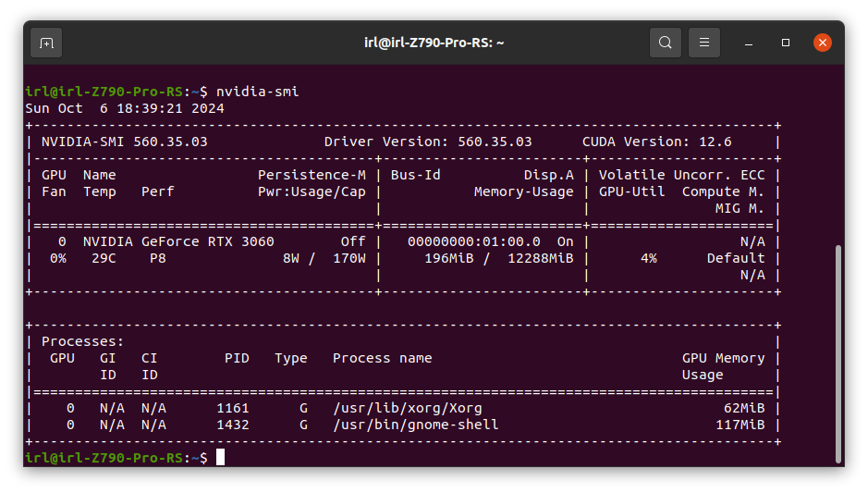Open the hamburger menu
The width and height of the screenshot is (868, 493).
(704, 43)
